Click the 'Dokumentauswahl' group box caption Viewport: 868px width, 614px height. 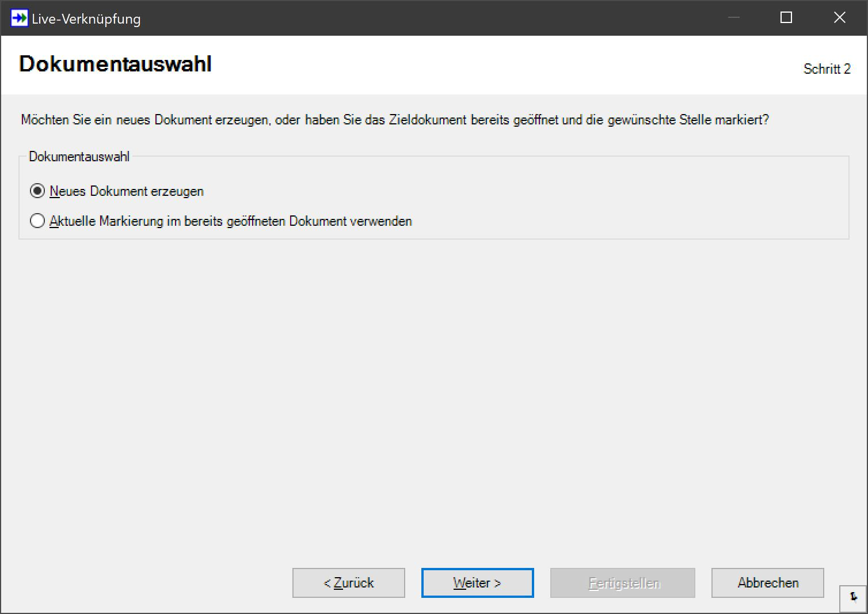79,157
